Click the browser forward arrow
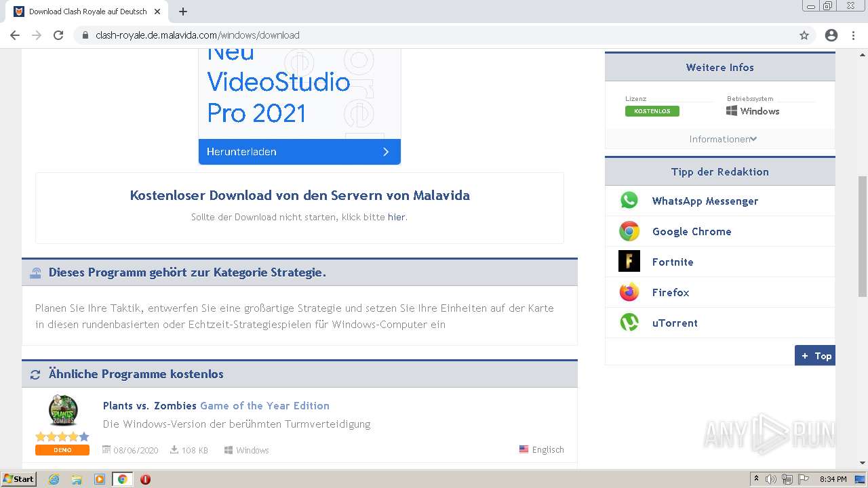 coord(37,35)
